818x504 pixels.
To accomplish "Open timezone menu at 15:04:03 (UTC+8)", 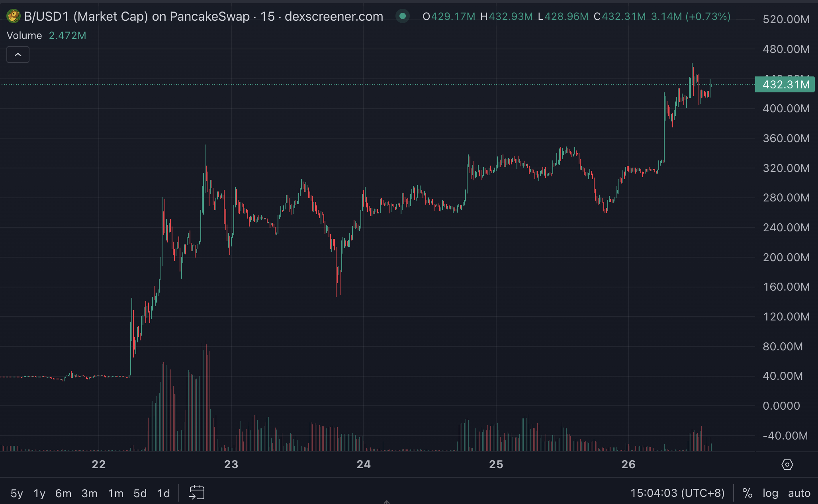I will pos(677,493).
